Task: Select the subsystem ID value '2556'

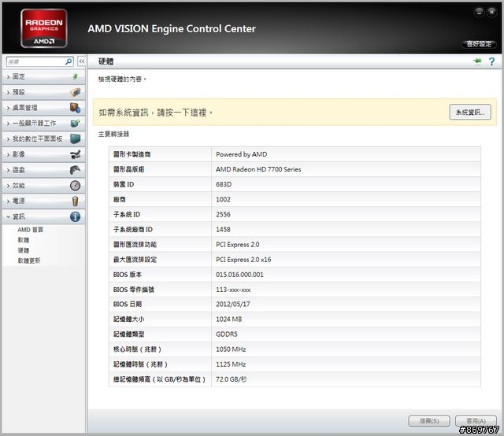Action: [223, 214]
